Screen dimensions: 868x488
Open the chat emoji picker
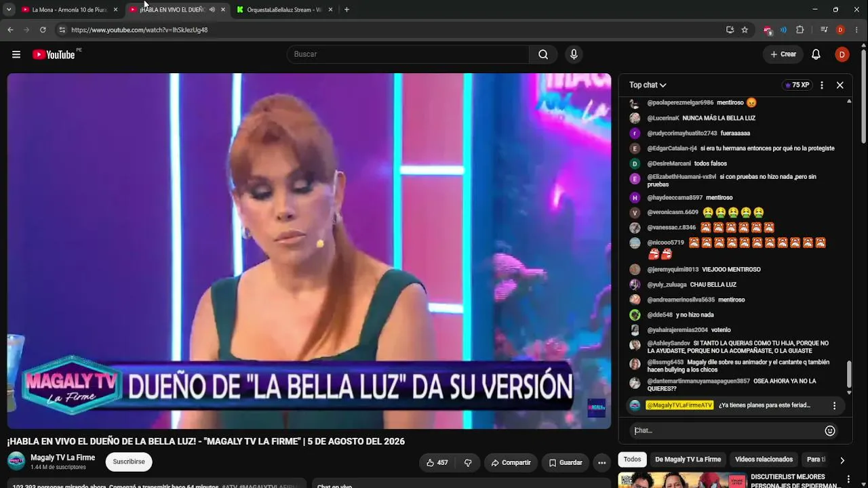click(x=829, y=430)
